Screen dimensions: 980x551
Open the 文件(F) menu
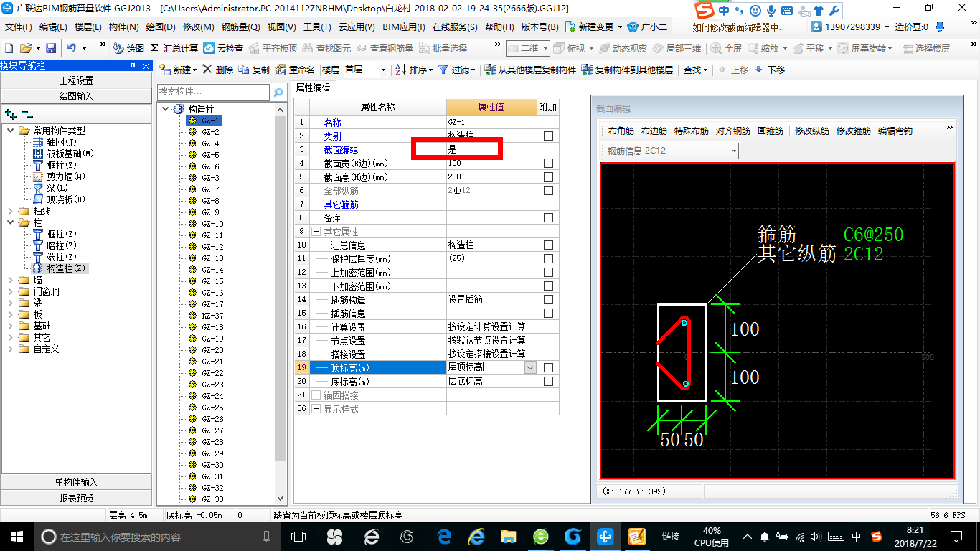point(18,27)
